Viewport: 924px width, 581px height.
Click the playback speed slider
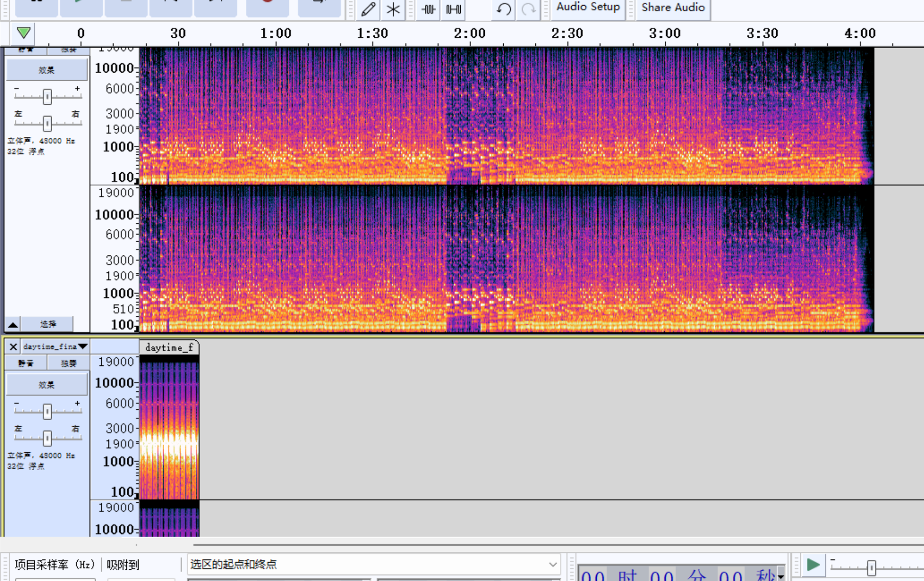(871, 567)
